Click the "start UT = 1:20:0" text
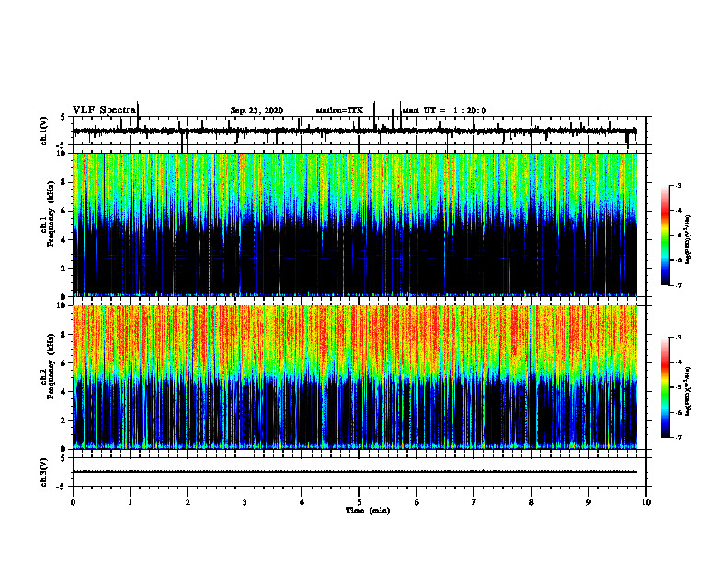Screen dimensions: 728x563 pos(444,110)
